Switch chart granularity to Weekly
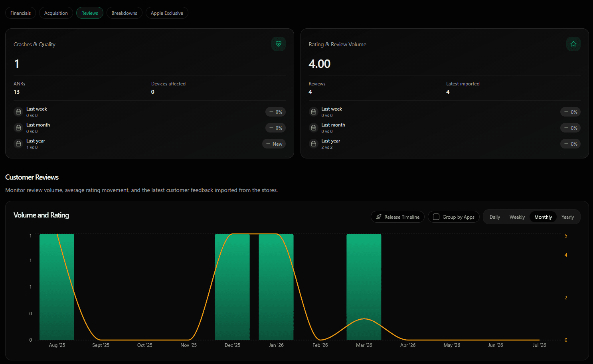Screen dimensions: 593x364 [517, 217]
